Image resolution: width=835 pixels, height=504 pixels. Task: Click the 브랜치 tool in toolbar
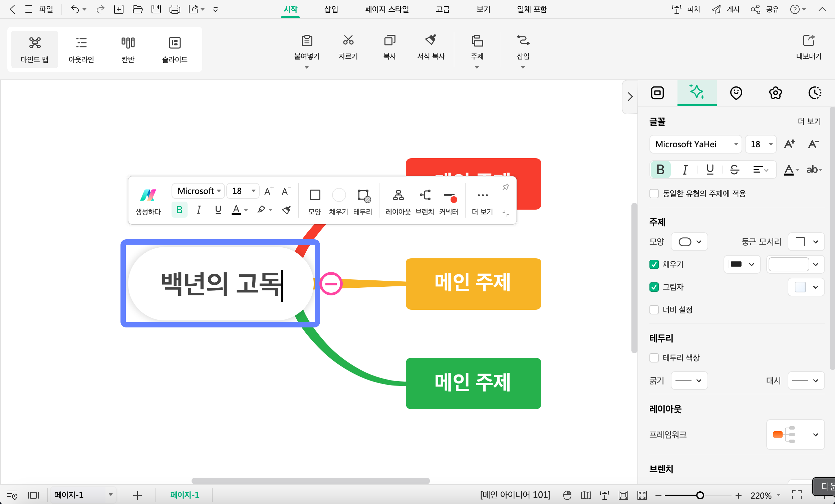click(x=425, y=201)
